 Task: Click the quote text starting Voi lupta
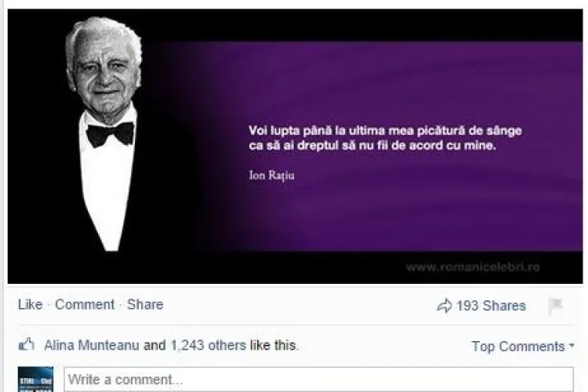coord(385,138)
